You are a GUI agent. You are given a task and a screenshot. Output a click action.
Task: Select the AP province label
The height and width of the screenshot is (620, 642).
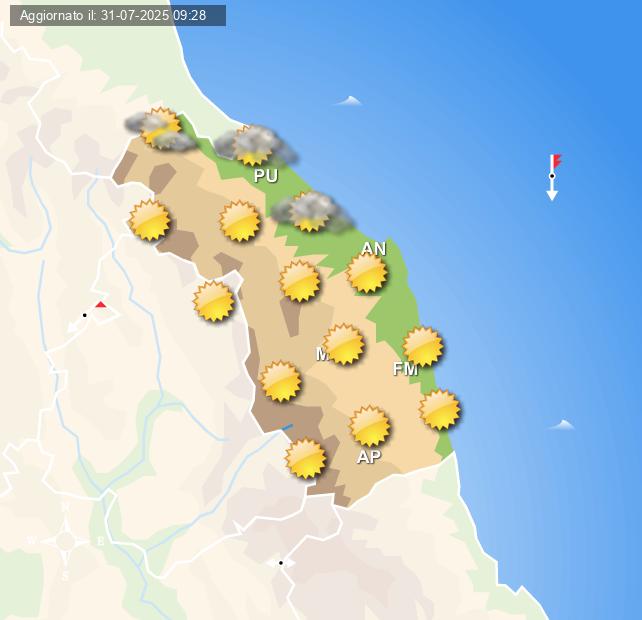[369, 457]
